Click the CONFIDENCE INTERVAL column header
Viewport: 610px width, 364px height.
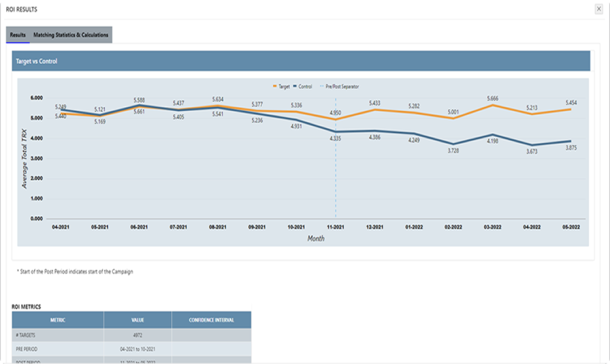pos(211,320)
